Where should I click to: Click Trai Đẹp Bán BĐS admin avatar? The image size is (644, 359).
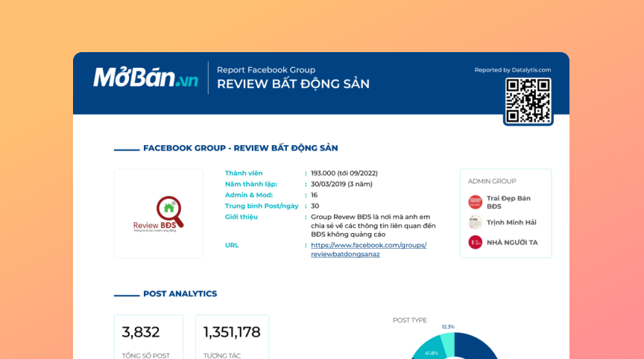[x=476, y=202]
